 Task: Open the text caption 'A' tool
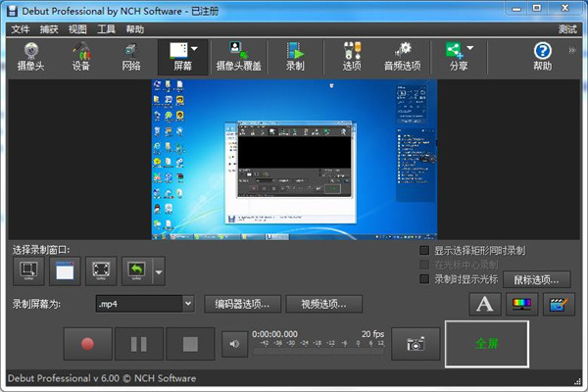tap(484, 305)
